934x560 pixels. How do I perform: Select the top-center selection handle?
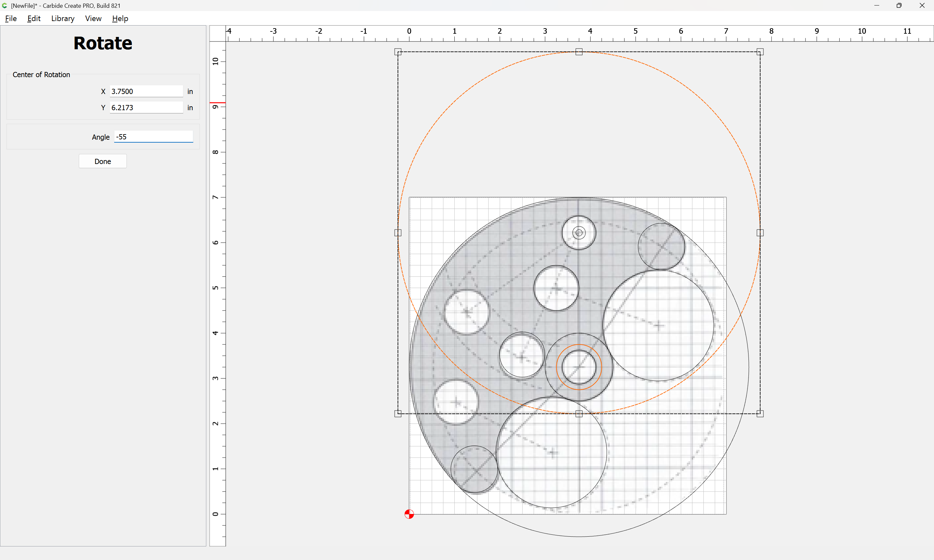tap(579, 52)
